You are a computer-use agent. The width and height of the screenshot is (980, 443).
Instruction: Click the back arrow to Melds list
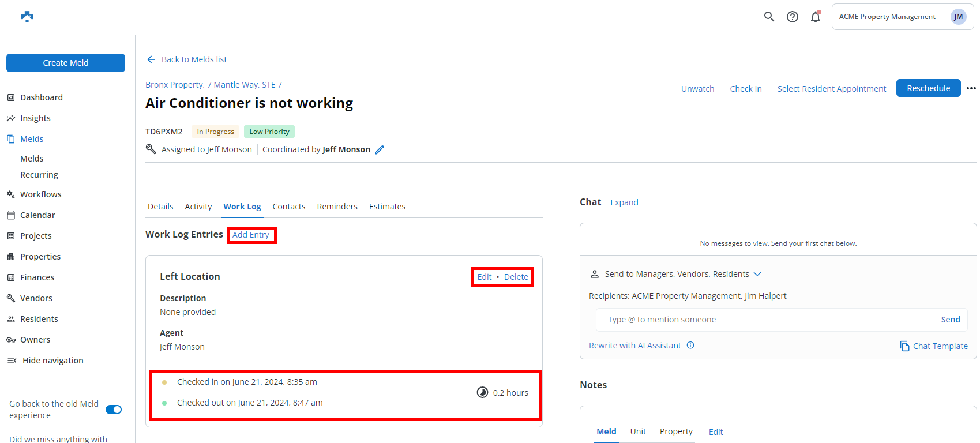(x=151, y=59)
